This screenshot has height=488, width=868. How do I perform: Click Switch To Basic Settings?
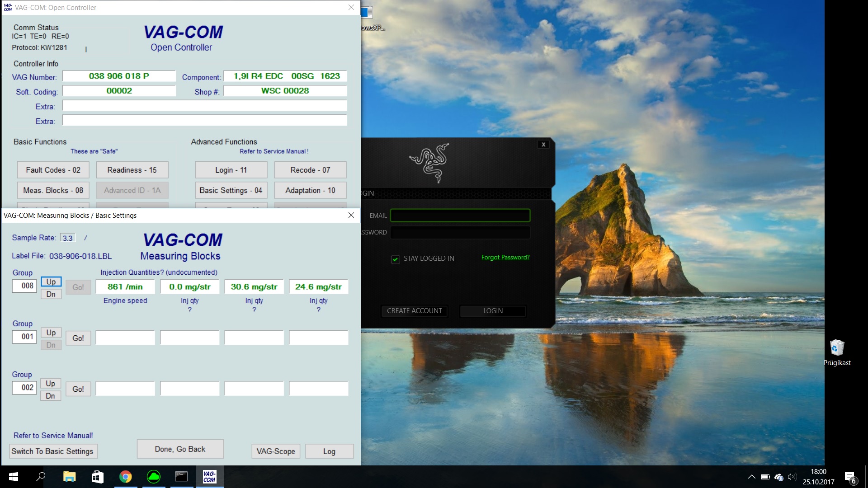tap(53, 451)
